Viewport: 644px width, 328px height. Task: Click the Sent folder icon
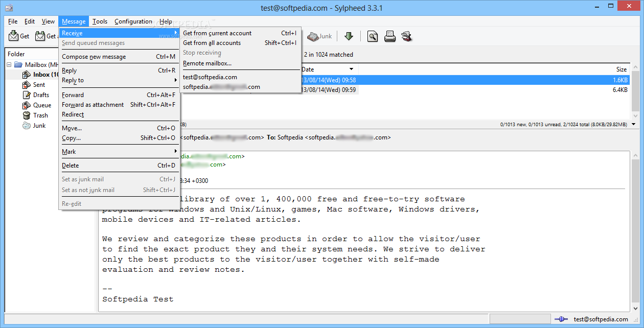coord(27,85)
